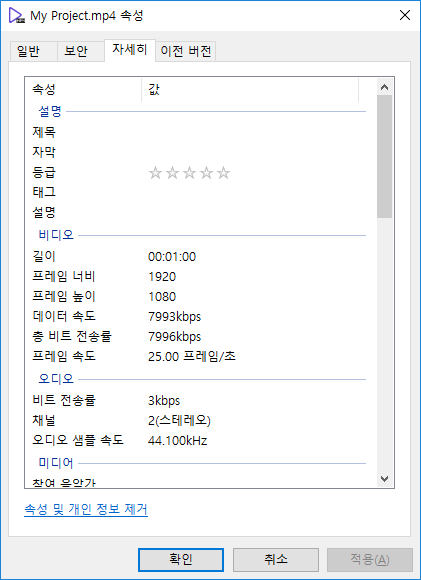Set rating to two stars

pos(172,173)
